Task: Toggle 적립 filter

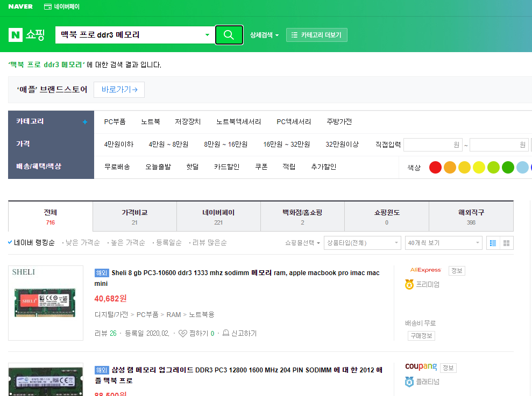Action: pos(289,167)
